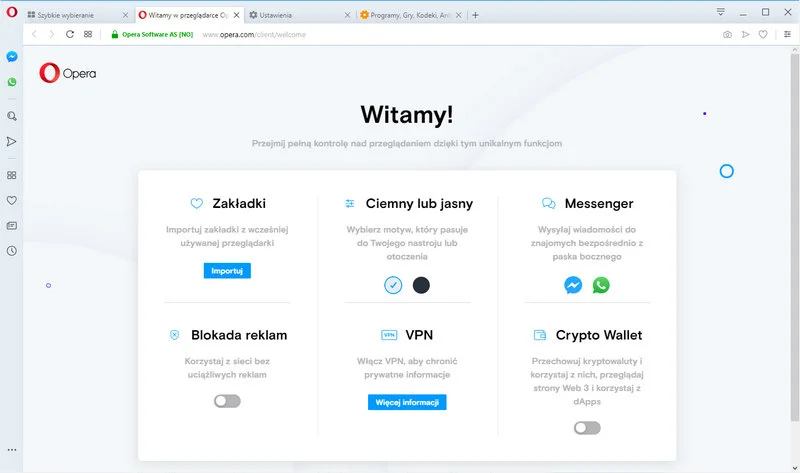Open History clock icon in the sidebar
800x473 pixels.
[x=12, y=251]
